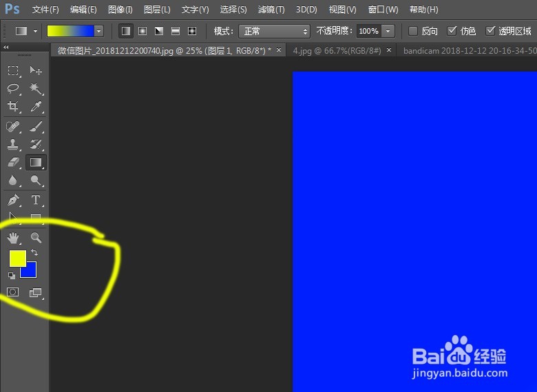The height and width of the screenshot is (392, 537).
Task: Click the yellow foreground color swatch
Action: coord(17,259)
